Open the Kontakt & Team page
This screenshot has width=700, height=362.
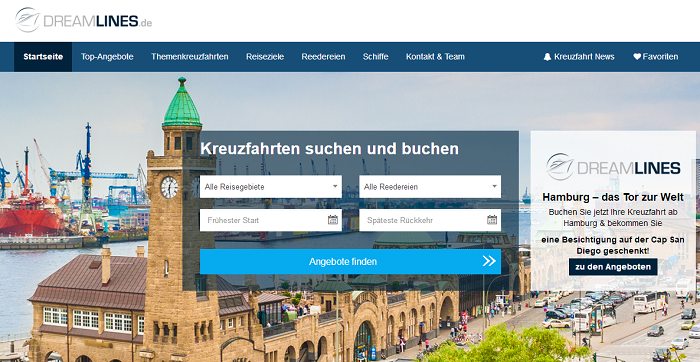(x=435, y=57)
